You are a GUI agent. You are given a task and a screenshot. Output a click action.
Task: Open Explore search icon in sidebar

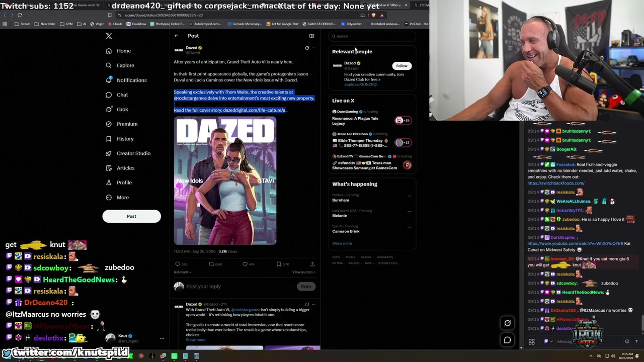[x=109, y=65]
